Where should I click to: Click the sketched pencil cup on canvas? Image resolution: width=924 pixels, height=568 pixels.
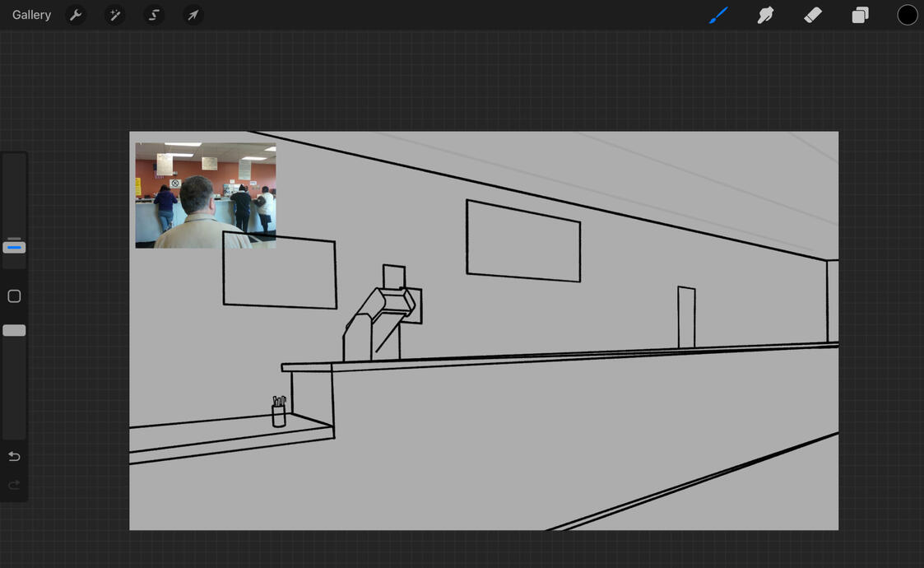(x=279, y=412)
